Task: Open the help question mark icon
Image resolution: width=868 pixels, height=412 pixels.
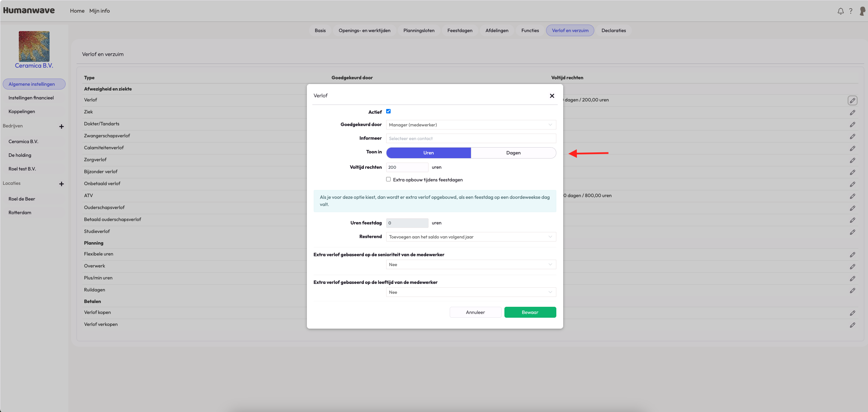Action: (x=851, y=11)
